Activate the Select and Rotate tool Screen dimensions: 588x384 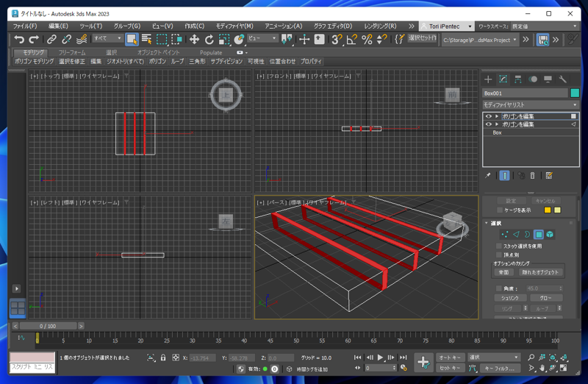[209, 39]
